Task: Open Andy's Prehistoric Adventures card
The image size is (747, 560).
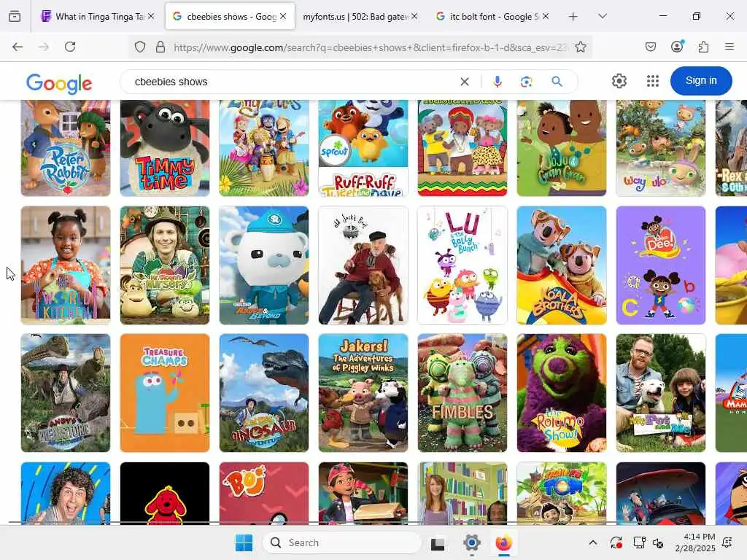Action: (66, 393)
